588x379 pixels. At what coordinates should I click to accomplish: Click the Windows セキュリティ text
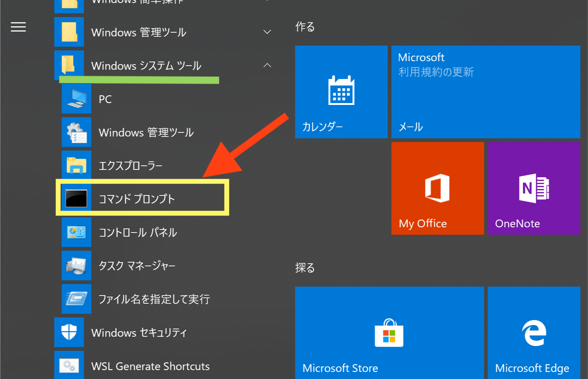pos(139,333)
